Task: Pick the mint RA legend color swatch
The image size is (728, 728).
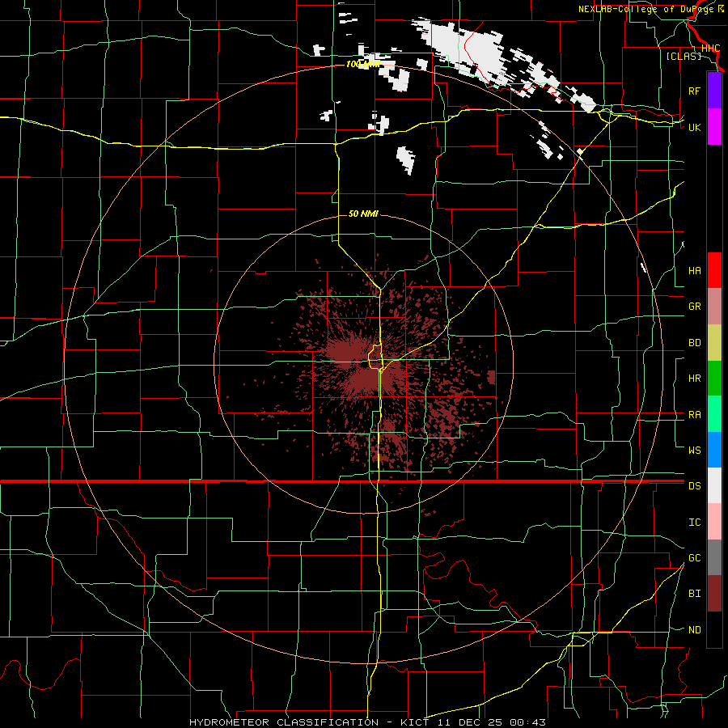Action: (714, 414)
